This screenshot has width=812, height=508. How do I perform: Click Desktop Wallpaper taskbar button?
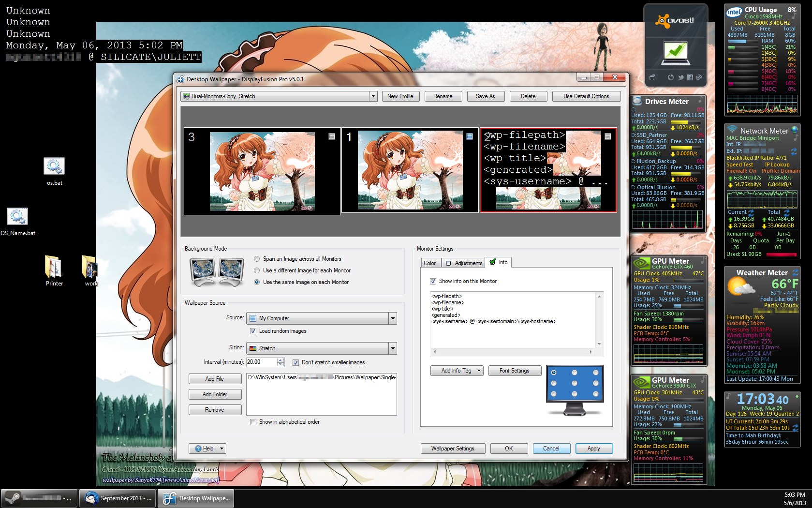(196, 498)
